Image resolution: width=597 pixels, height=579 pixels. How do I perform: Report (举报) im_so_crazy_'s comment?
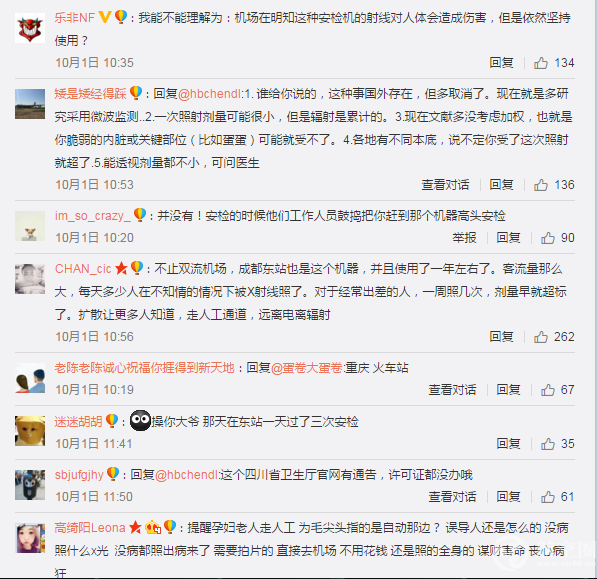(x=464, y=238)
